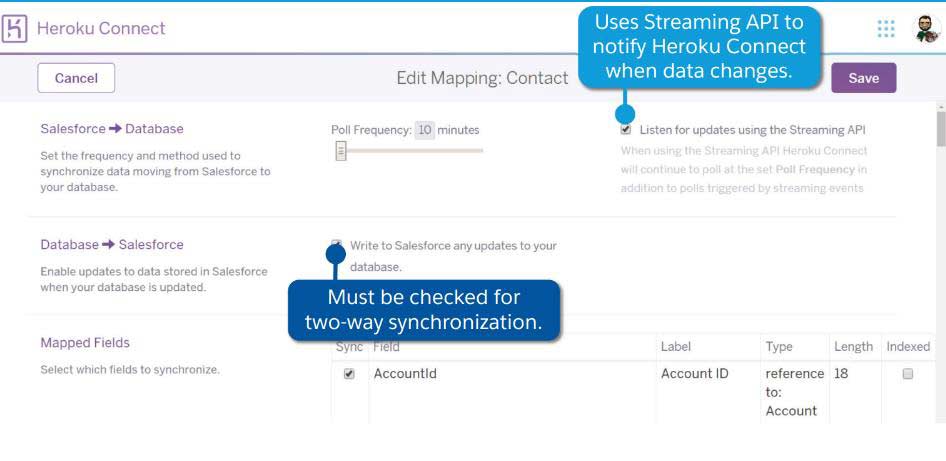Click the poll frequency minutes value box
This screenshot has height=461, width=946.
coord(425,130)
